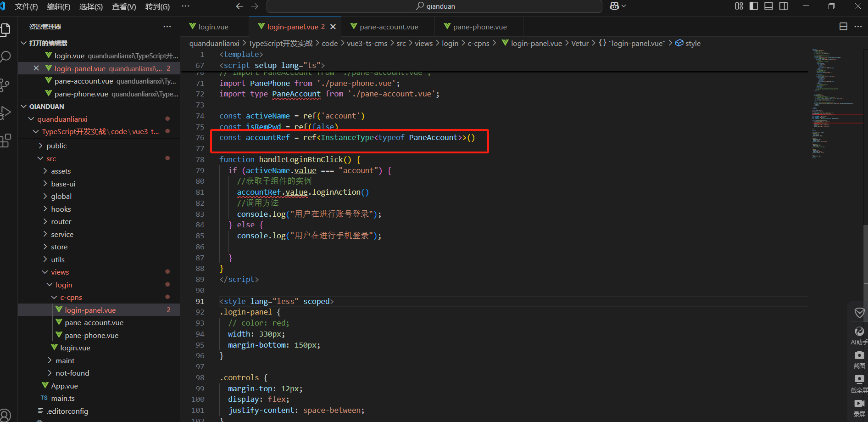
Task: Switch to the pane-account.vue editor tab
Action: pos(389,27)
